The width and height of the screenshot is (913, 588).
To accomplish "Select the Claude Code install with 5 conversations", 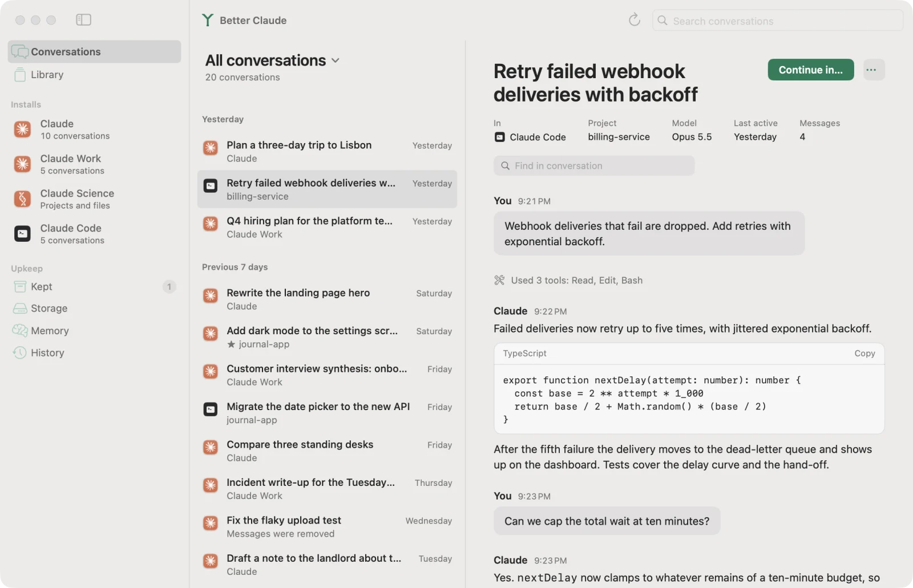I will [x=94, y=234].
